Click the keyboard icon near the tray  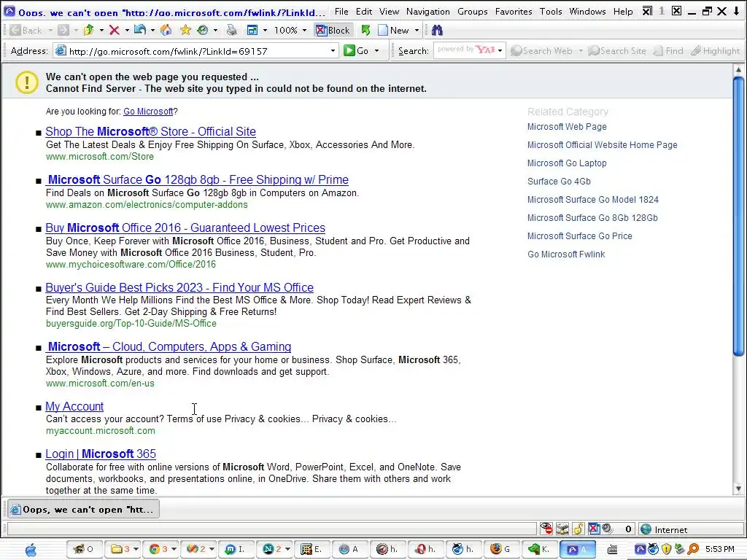click(613, 550)
